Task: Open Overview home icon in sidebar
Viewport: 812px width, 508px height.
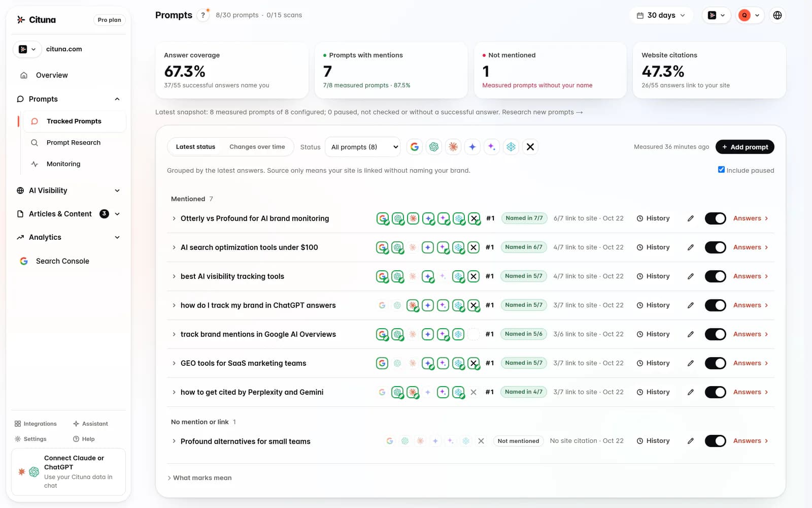Action: (x=24, y=75)
